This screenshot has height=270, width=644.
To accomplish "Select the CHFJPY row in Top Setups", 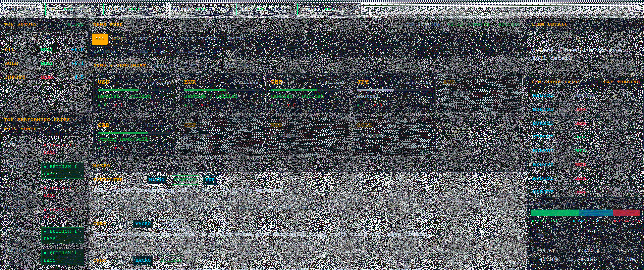I will pyautogui.click(x=44, y=77).
